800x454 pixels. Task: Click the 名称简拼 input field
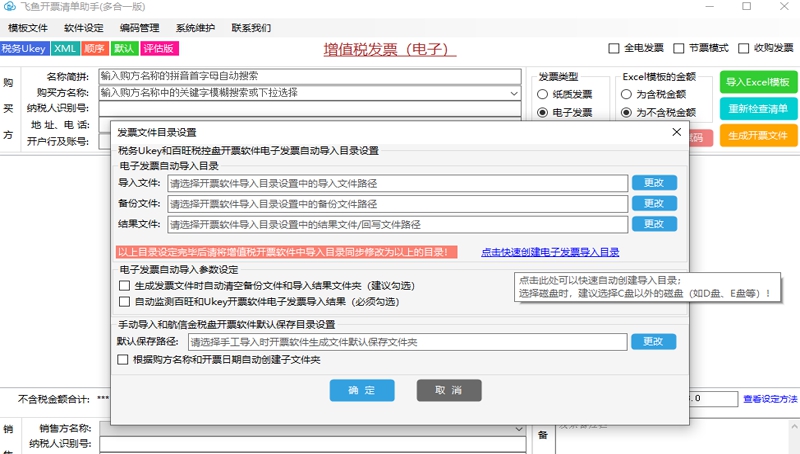click(310, 77)
